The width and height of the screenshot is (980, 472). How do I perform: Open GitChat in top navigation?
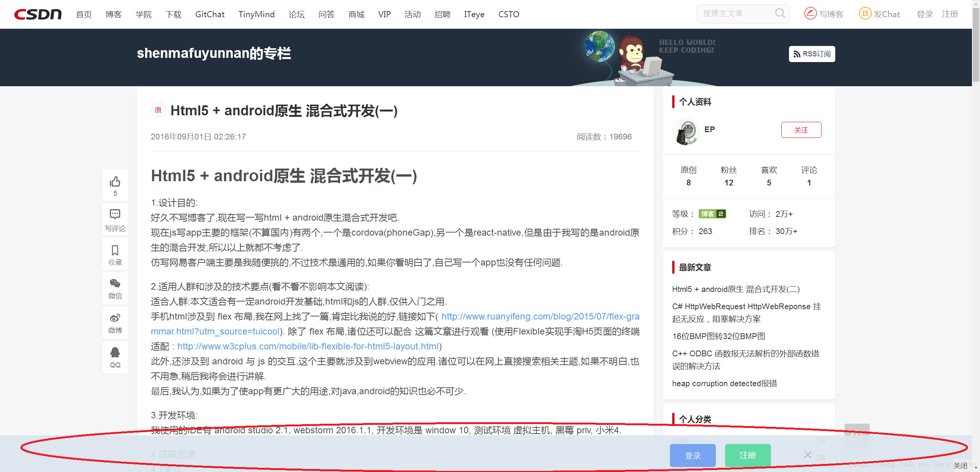click(x=210, y=15)
